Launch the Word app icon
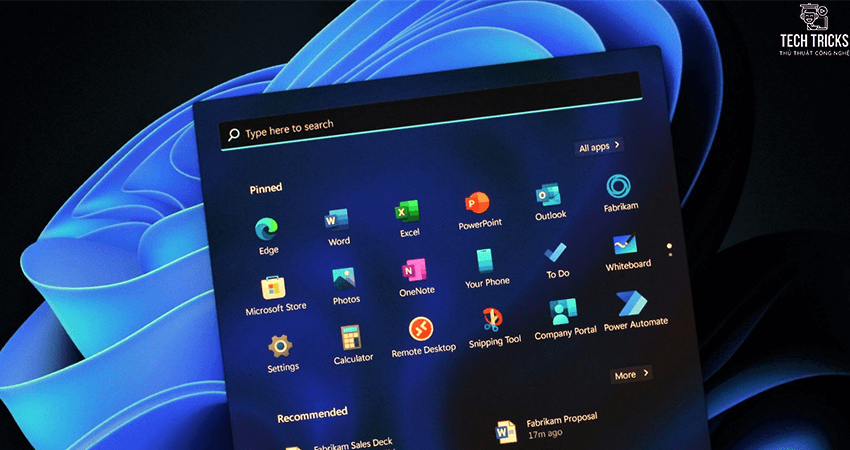The image size is (850, 450). pos(337,220)
